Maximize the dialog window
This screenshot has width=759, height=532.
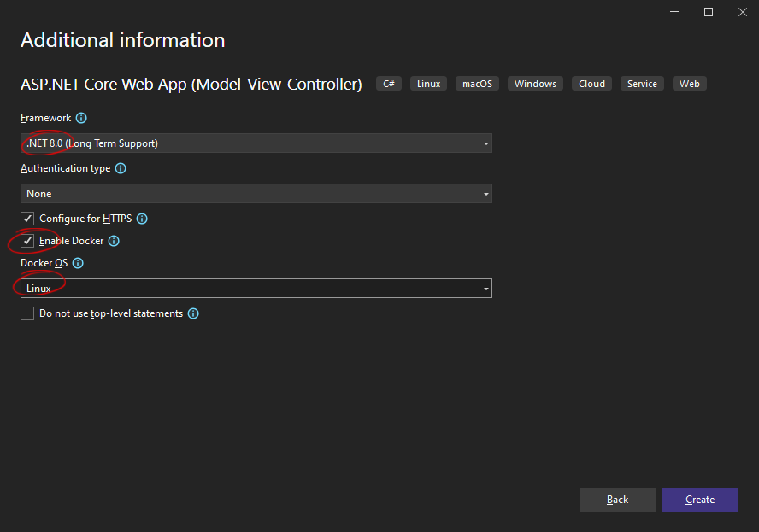[709, 12]
